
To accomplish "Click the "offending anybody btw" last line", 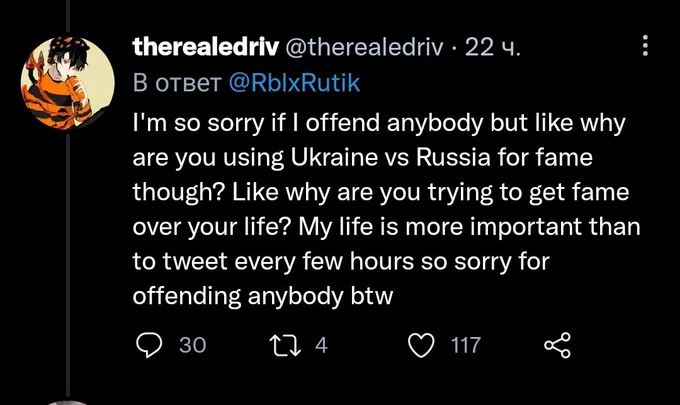I will [x=263, y=297].
